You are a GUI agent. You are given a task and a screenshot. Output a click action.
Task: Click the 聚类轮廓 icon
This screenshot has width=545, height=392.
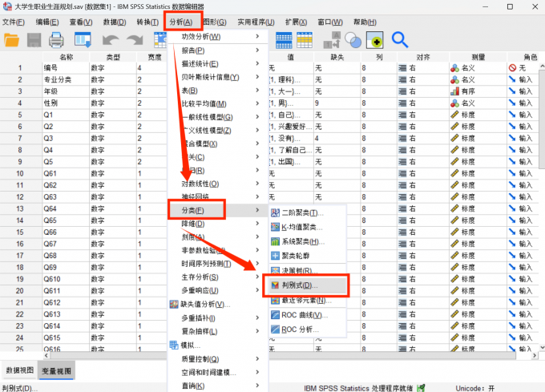coord(275,256)
